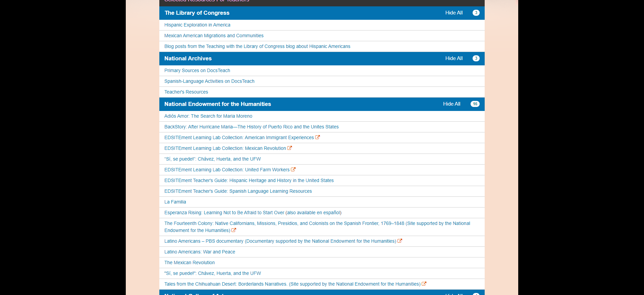Open Mexican American Migrations and Communities
The image size is (644, 295).
[x=214, y=36]
